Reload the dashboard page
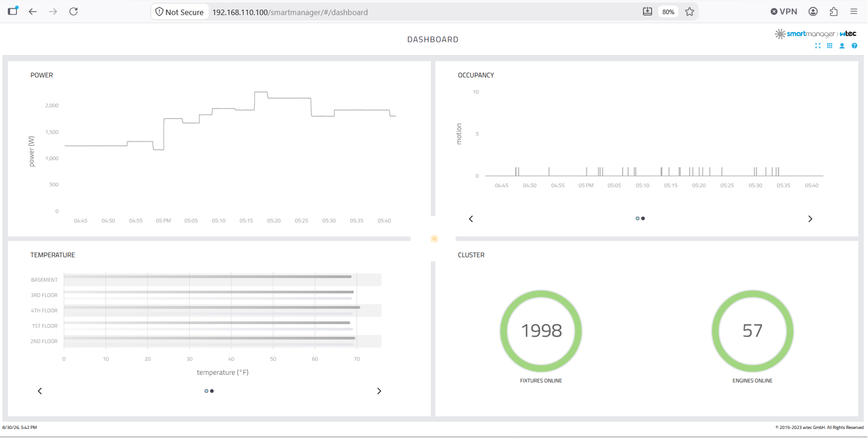Screen dimensions: 868x438 coord(74,12)
